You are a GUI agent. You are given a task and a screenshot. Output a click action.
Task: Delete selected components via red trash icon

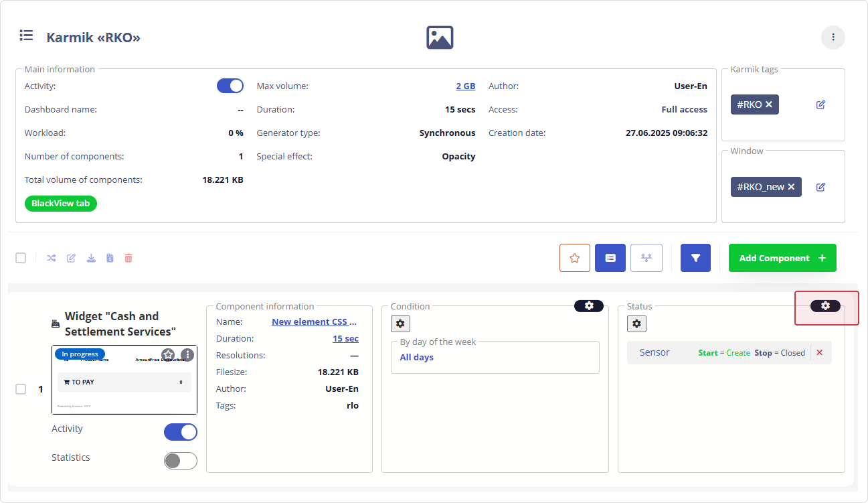coord(128,258)
